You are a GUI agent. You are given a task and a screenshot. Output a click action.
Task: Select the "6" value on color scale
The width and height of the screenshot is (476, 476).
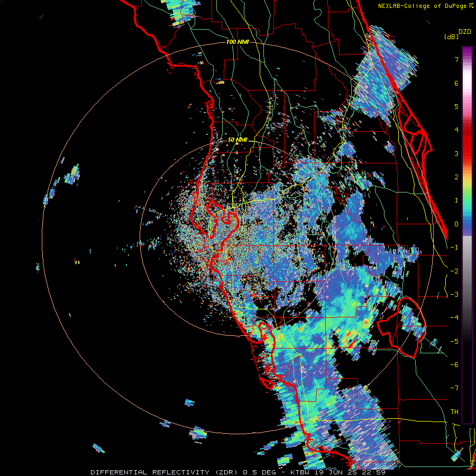[456, 83]
